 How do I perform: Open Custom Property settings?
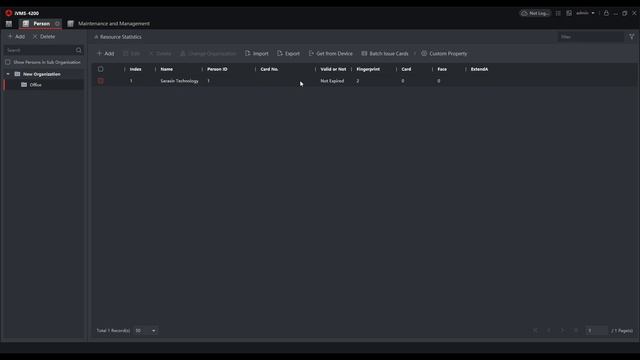[444, 53]
